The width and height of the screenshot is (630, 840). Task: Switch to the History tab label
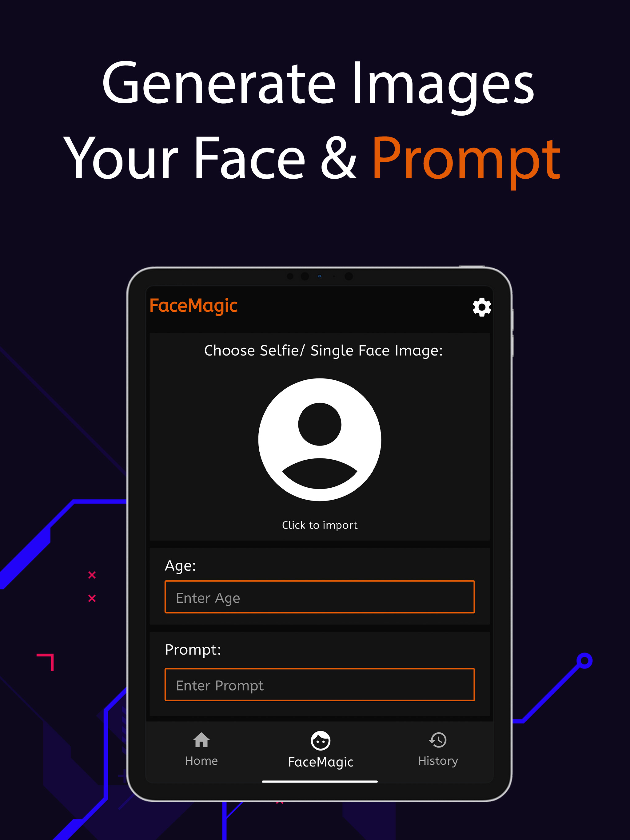(438, 761)
